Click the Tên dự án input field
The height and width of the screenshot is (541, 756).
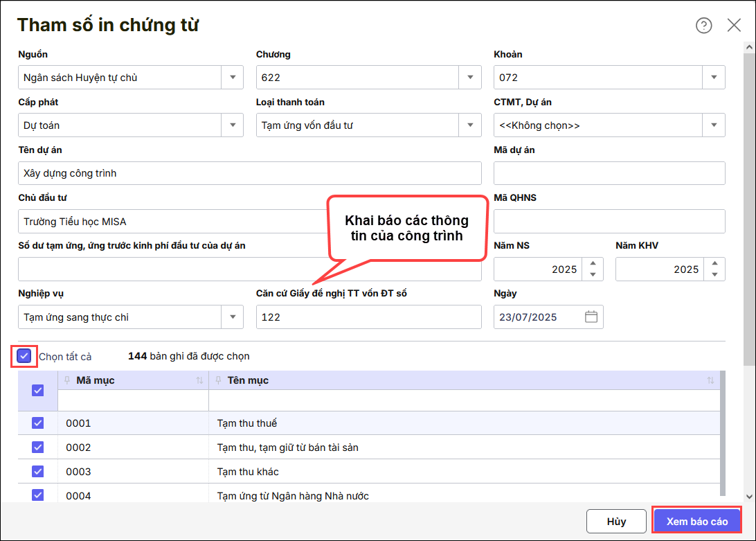pyautogui.click(x=250, y=173)
